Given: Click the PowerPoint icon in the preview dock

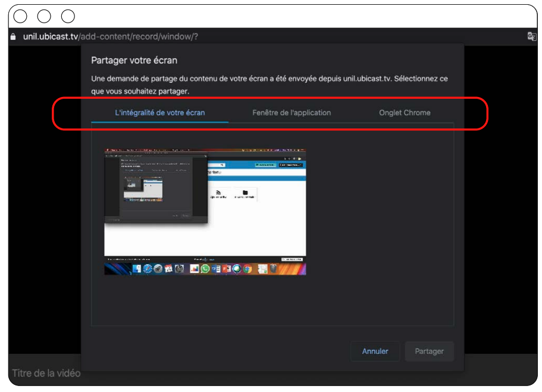Looking at the screenshot, I should pos(226,269).
